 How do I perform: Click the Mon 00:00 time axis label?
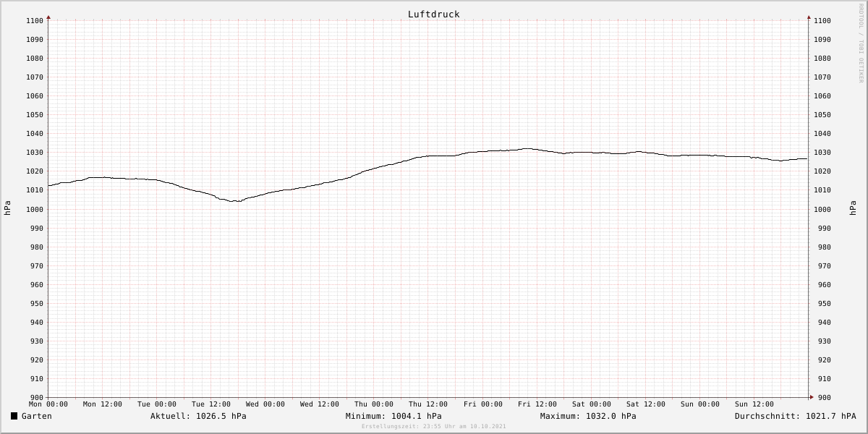pyautogui.click(x=48, y=404)
